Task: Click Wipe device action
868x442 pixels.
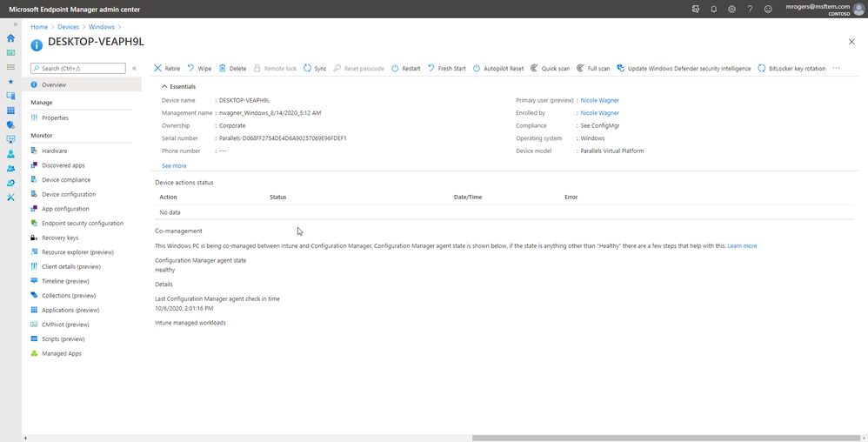Action: [x=199, y=68]
